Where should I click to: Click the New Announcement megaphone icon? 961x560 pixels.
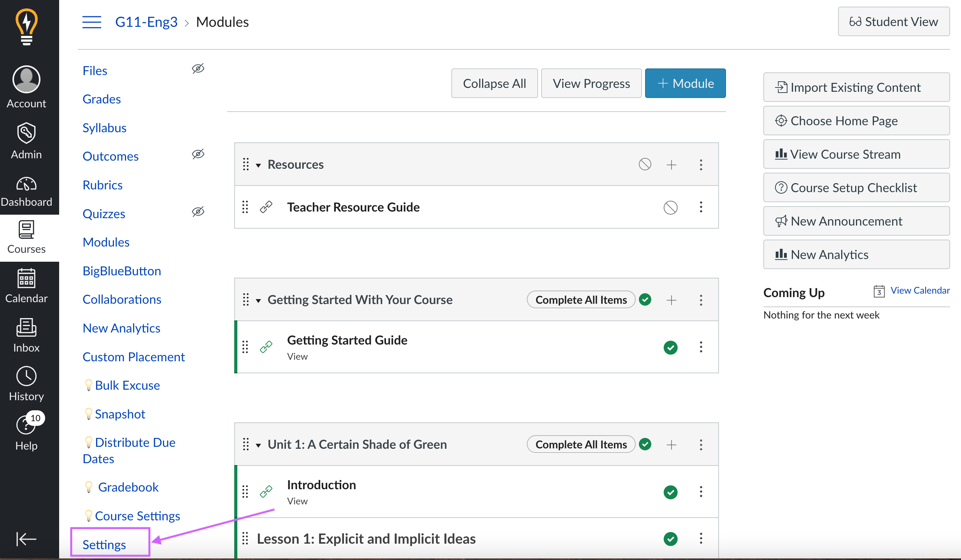click(781, 220)
